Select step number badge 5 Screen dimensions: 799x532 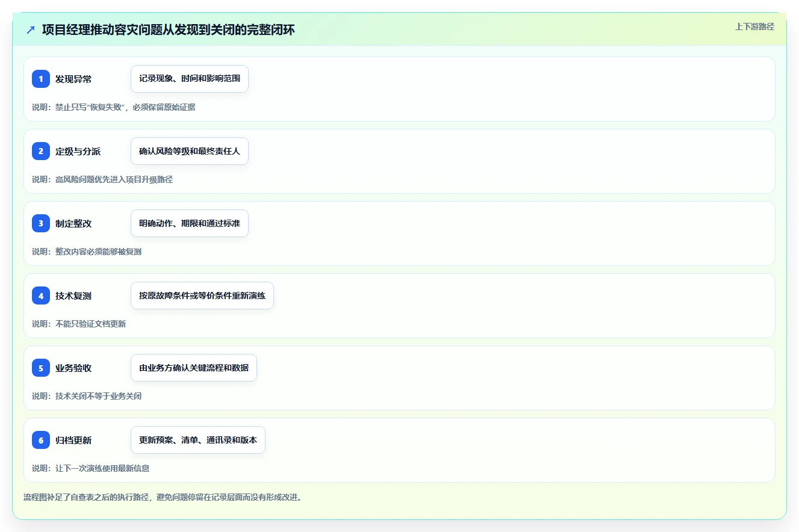tap(41, 368)
